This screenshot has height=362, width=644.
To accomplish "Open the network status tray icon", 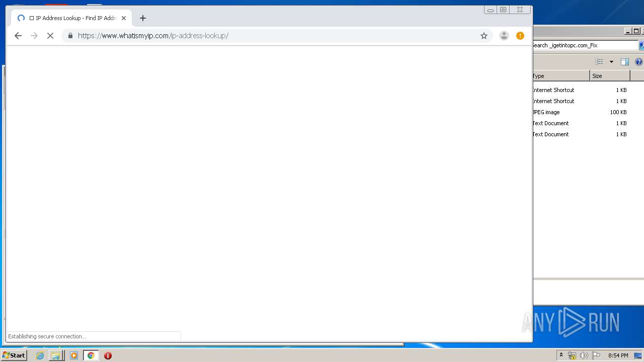I will pos(572,355).
